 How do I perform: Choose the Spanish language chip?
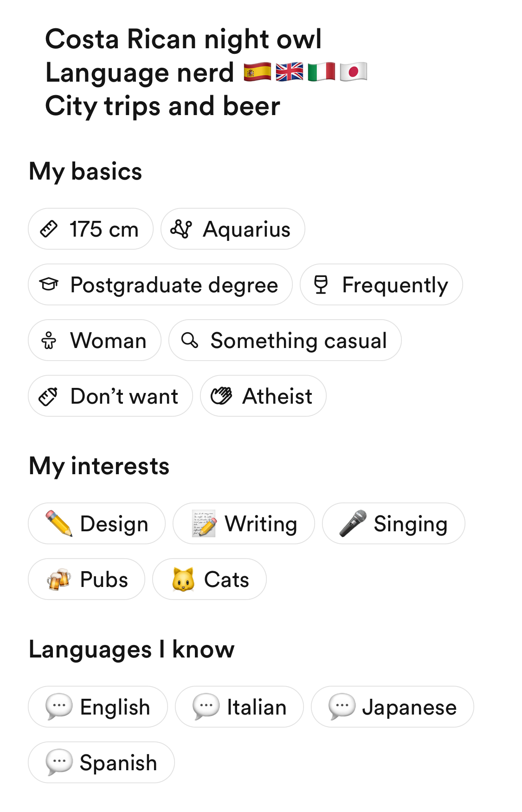[101, 762]
